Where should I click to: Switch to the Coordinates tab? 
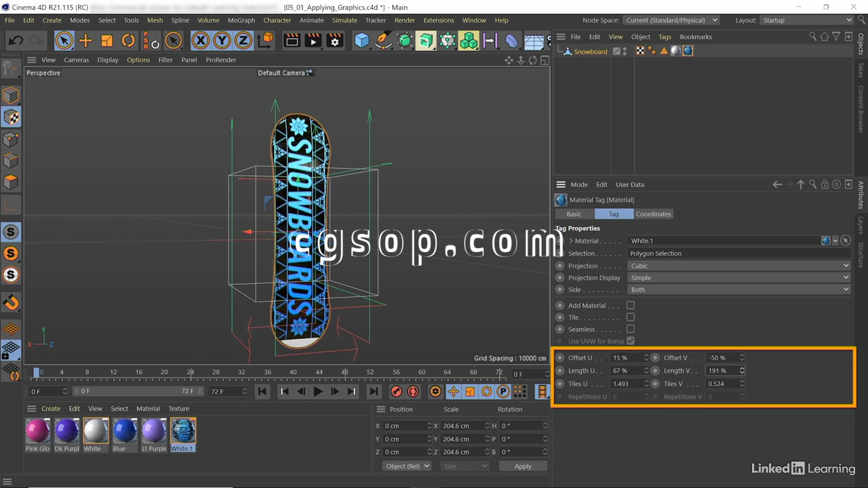(653, 214)
